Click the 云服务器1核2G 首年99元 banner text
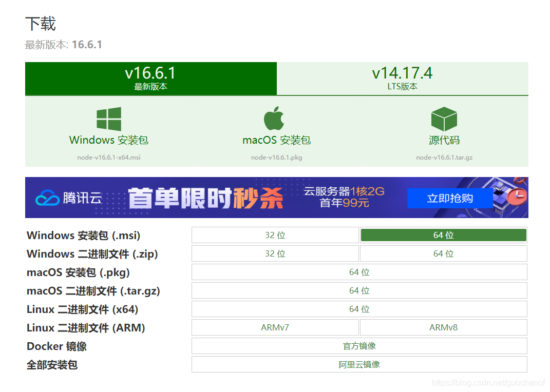The height and width of the screenshot is (392, 550). coord(344,197)
